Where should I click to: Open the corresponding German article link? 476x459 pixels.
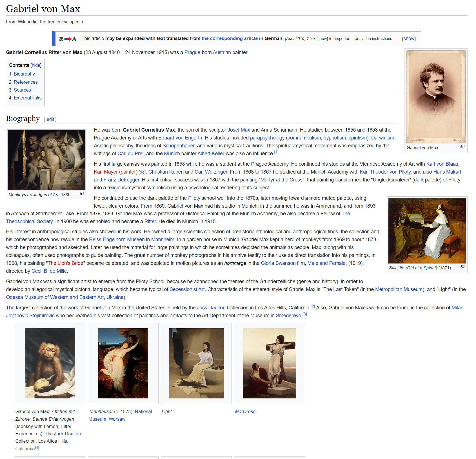pyautogui.click(x=229, y=39)
